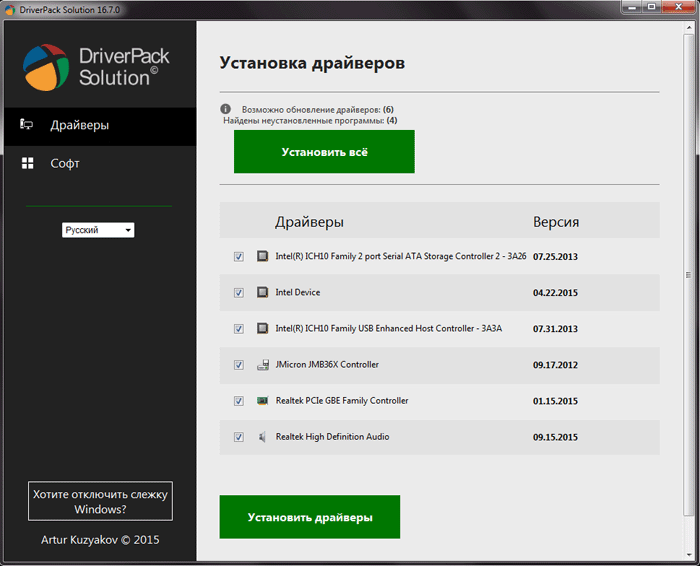Click the info icon near Возможно обновление драйверов

click(x=225, y=109)
